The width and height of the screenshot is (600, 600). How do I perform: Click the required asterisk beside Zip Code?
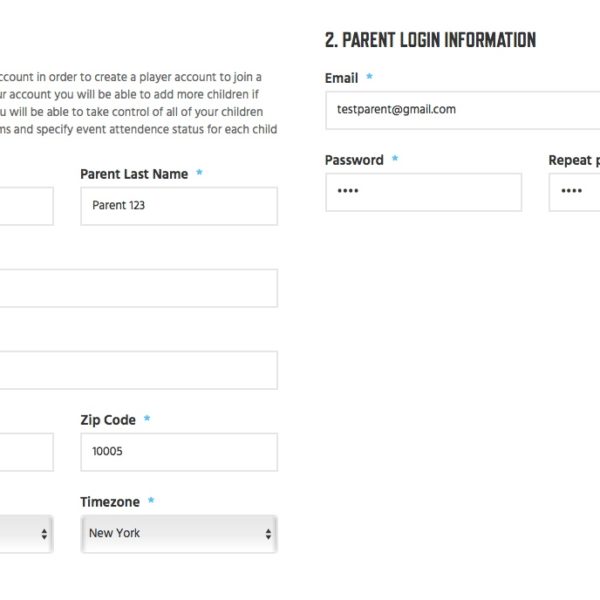[x=147, y=418]
